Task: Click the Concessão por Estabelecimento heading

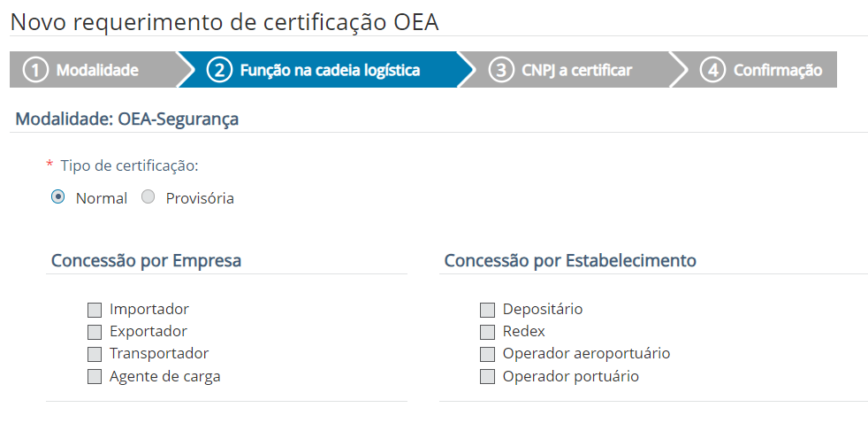Action: coord(570,261)
